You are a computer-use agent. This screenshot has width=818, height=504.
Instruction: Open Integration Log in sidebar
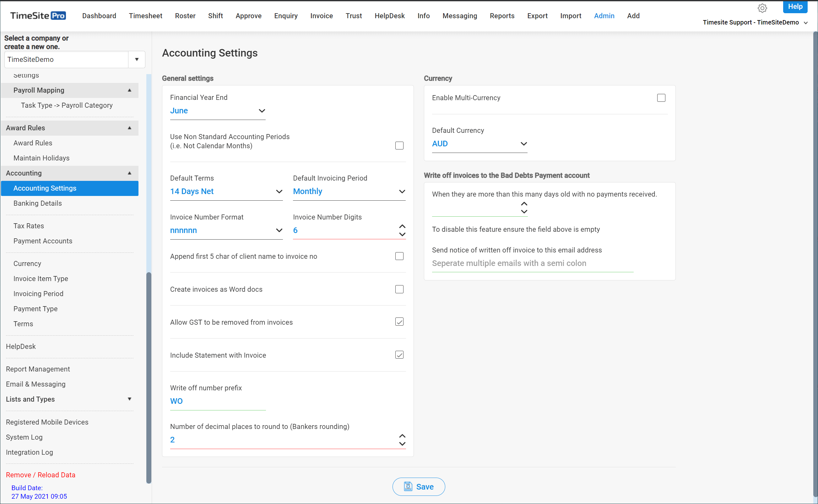tap(29, 452)
